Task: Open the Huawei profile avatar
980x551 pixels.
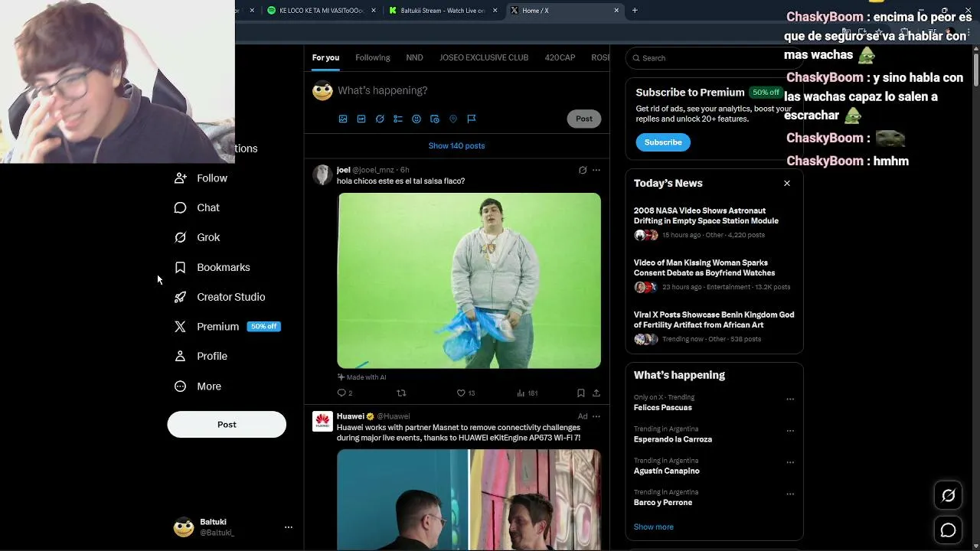Action: click(322, 421)
